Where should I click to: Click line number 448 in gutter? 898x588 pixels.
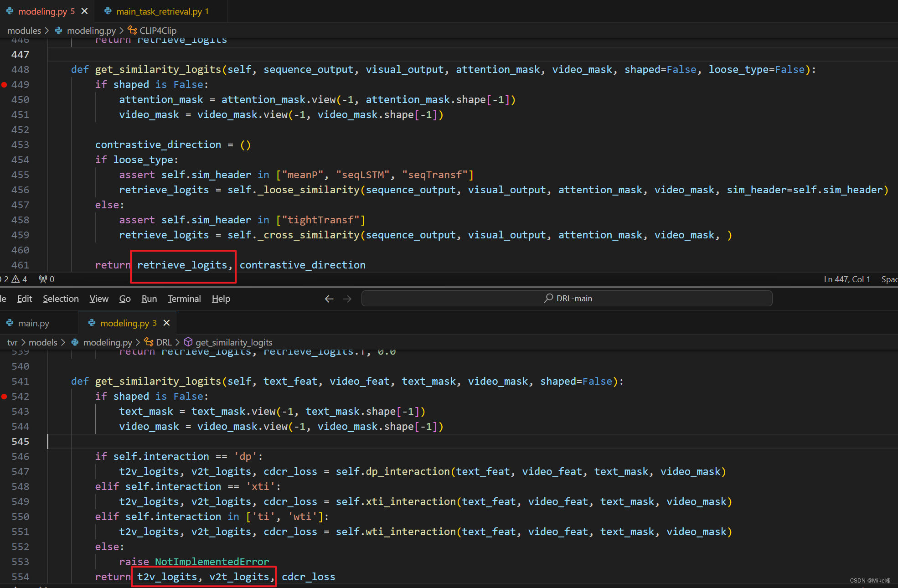pos(20,70)
